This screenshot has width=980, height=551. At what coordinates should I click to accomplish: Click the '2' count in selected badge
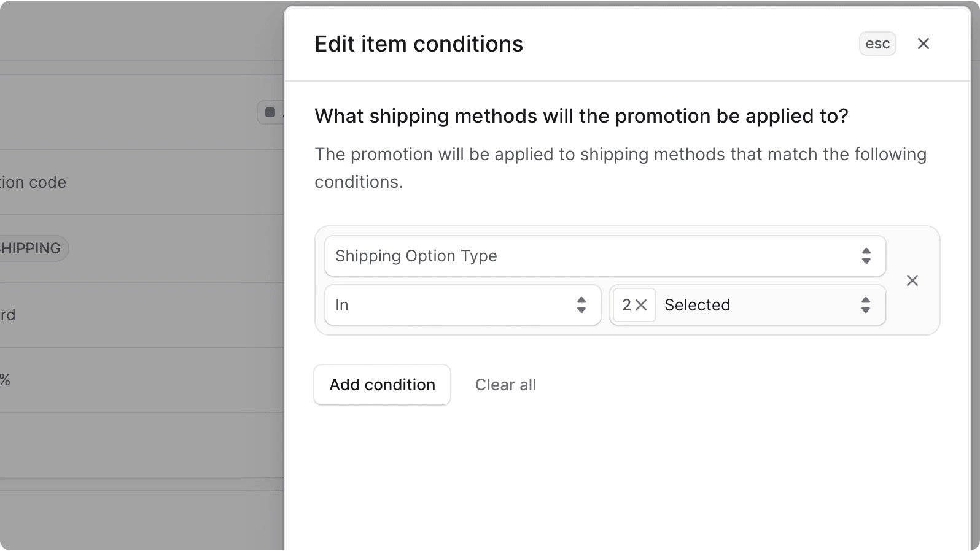(626, 305)
